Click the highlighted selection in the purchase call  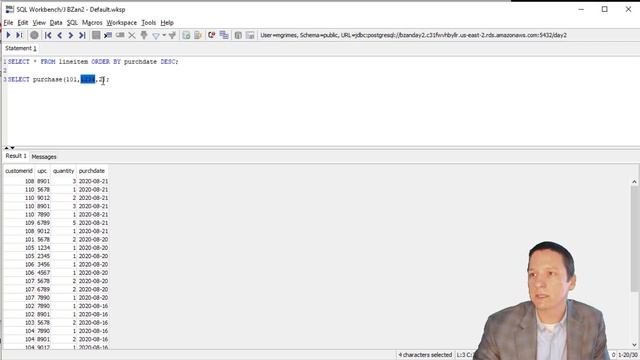[x=88, y=79]
